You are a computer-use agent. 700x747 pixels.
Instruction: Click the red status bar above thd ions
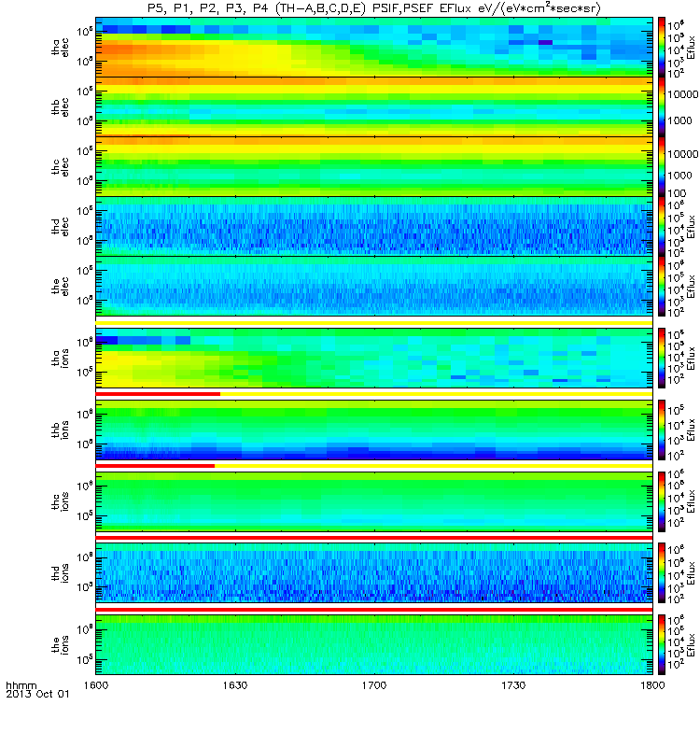(x=374, y=538)
